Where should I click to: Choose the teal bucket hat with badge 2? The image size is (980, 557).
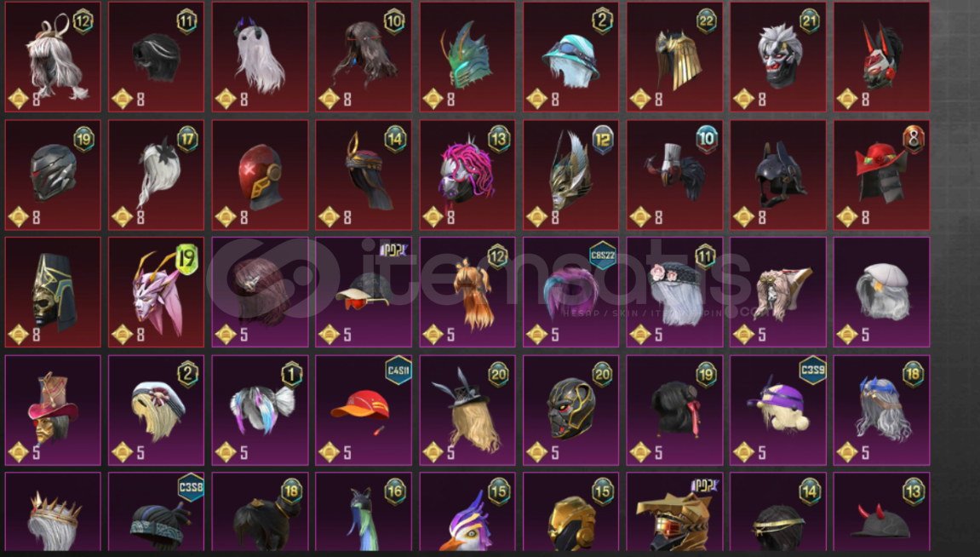570,57
